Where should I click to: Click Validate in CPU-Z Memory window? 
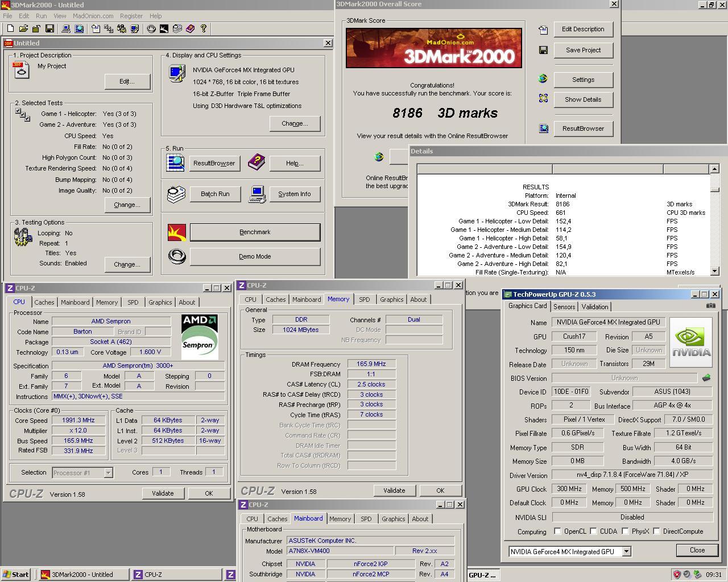click(394, 490)
